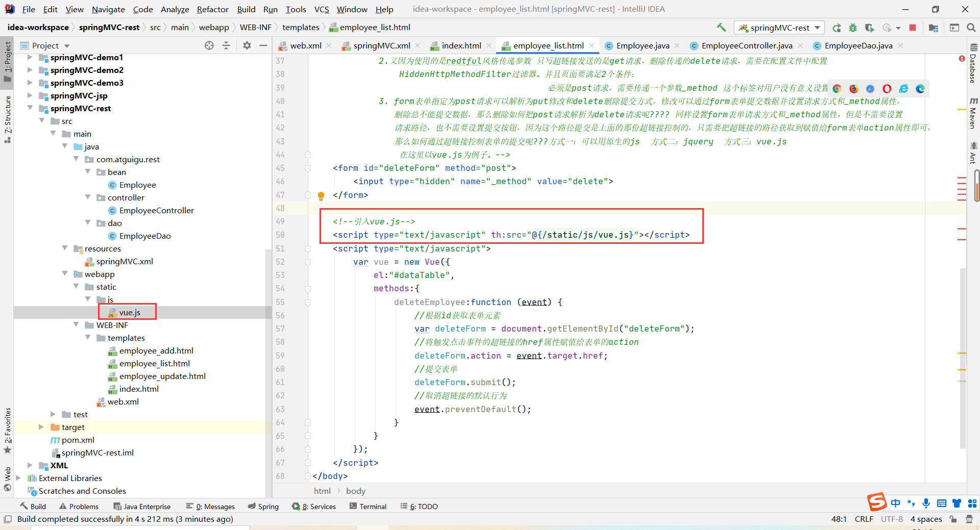Open the Database tool window
This screenshot has height=530, width=980.
point(973,63)
